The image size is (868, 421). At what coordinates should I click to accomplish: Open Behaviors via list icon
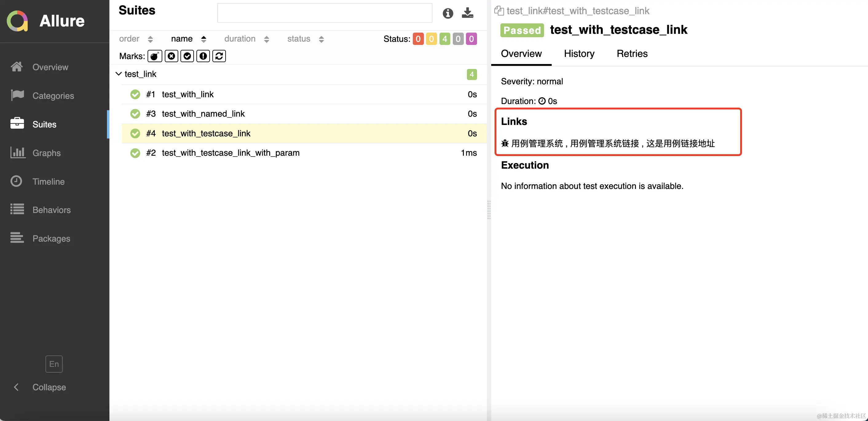(17, 210)
